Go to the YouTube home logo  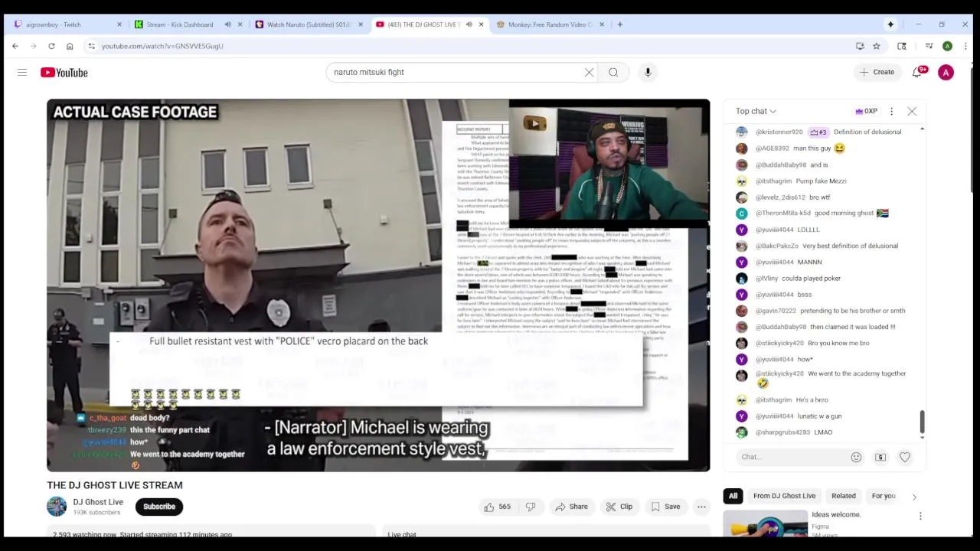(x=64, y=72)
